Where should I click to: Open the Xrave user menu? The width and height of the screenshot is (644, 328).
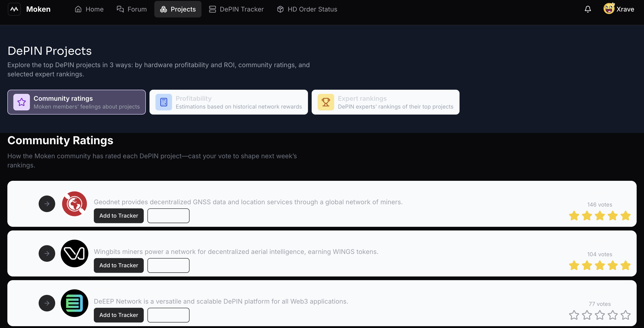pyautogui.click(x=619, y=9)
